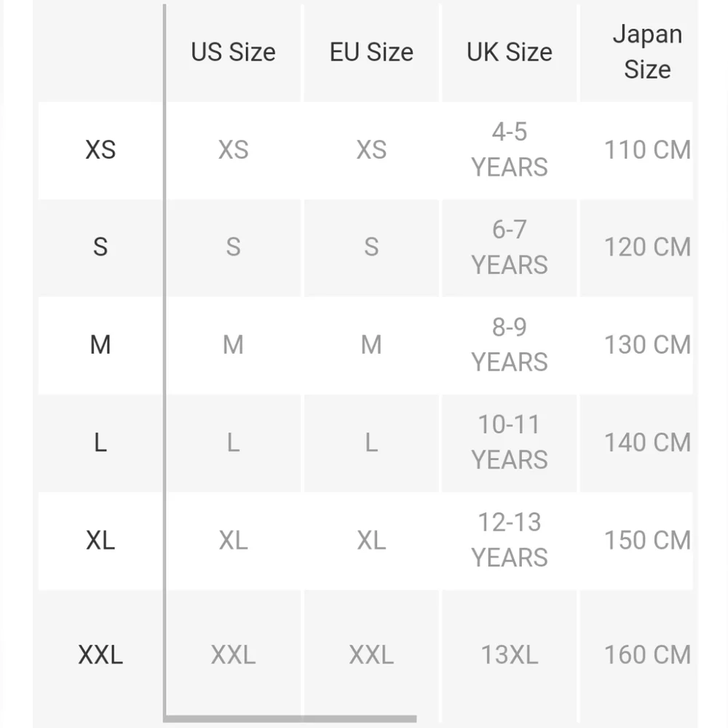Click the 160 CM cell

pyautogui.click(x=647, y=654)
